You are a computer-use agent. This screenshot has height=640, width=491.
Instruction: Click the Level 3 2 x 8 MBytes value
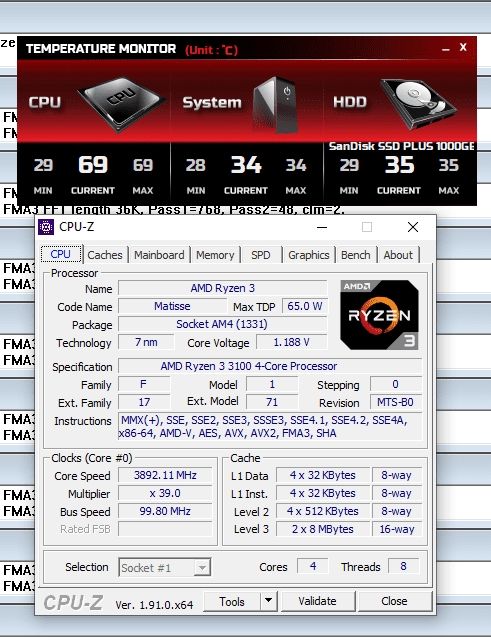point(322,529)
